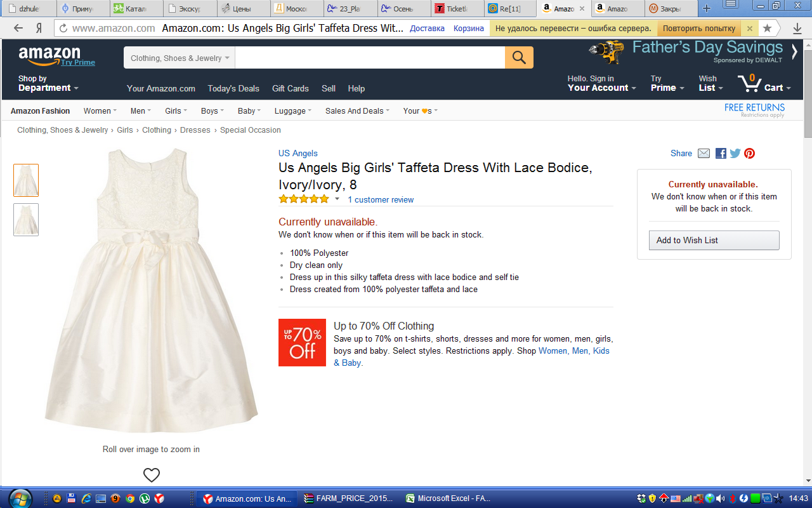
Task: Open the shopping cart icon
Action: pyautogui.click(x=749, y=83)
